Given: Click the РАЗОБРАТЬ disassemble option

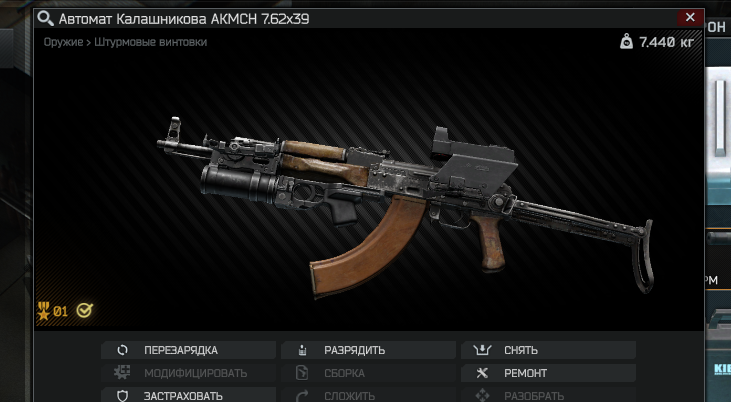Looking at the screenshot, I should [x=548, y=395].
